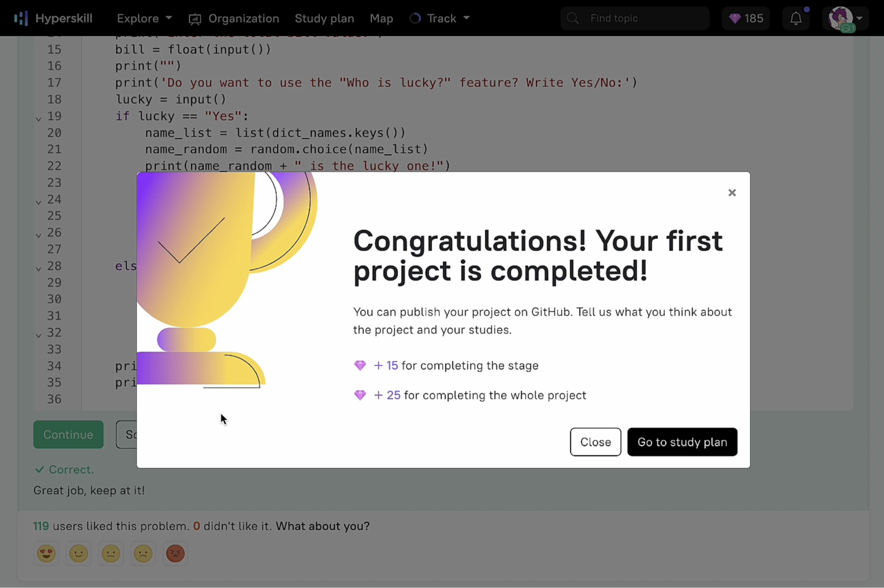This screenshot has width=884, height=588.
Task: Open the Map section
Action: (x=381, y=18)
